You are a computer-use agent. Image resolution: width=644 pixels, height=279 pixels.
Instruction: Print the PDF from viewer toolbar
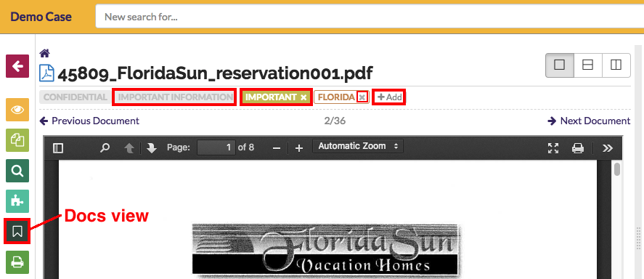click(x=578, y=148)
